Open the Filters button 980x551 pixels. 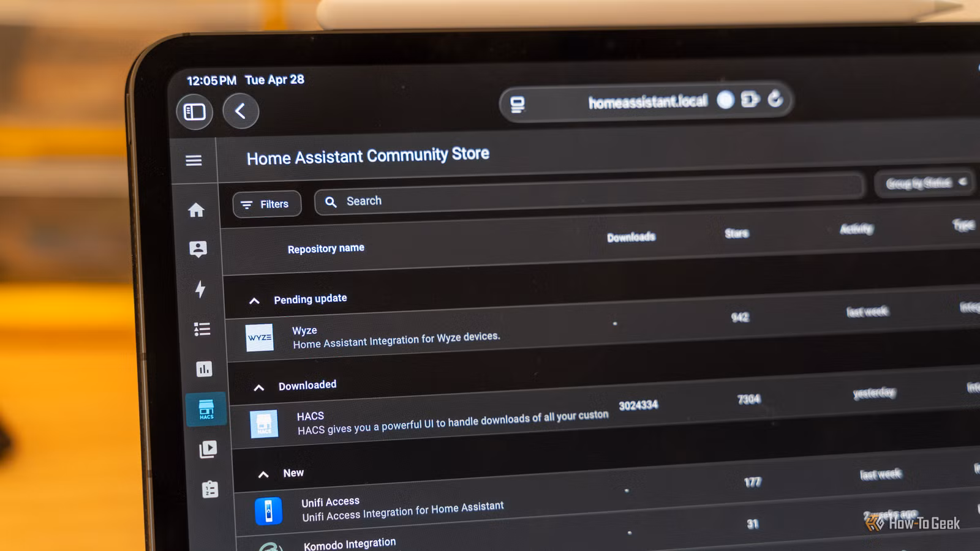(267, 204)
